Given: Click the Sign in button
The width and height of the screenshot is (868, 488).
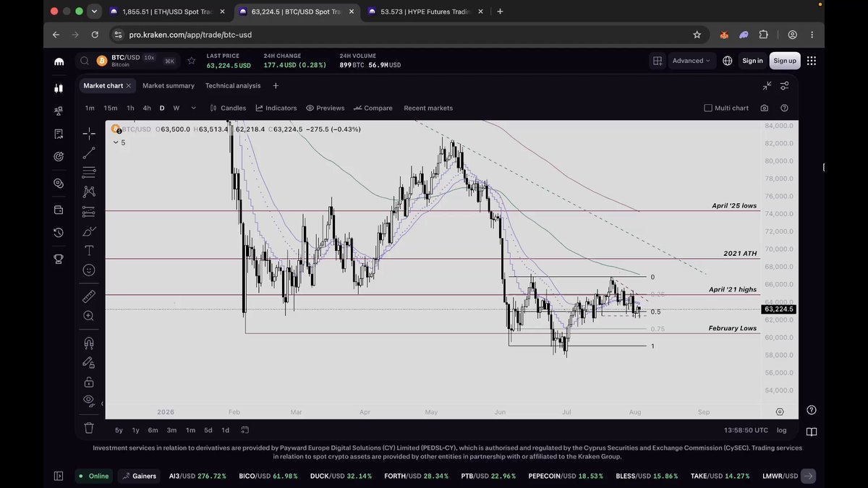Looking at the screenshot, I should (752, 61).
